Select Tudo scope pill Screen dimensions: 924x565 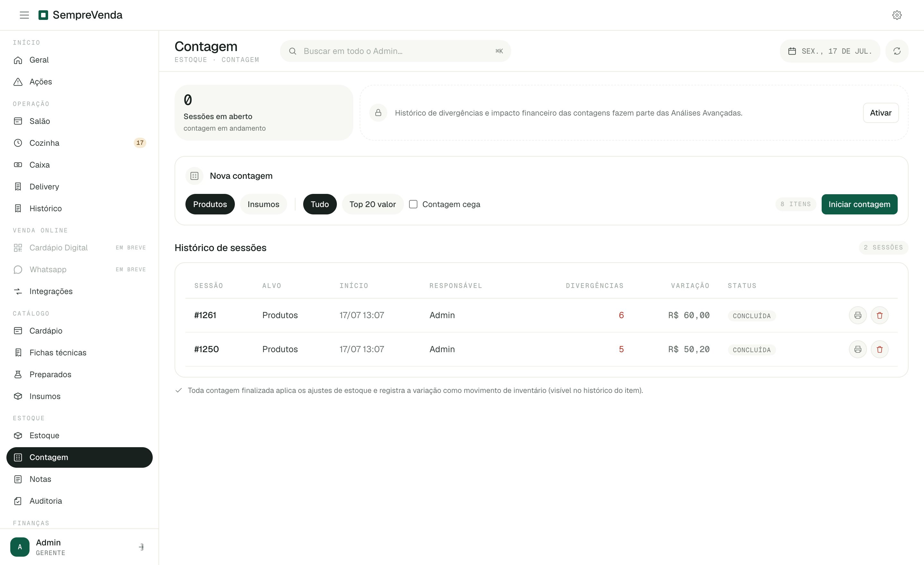pos(320,204)
